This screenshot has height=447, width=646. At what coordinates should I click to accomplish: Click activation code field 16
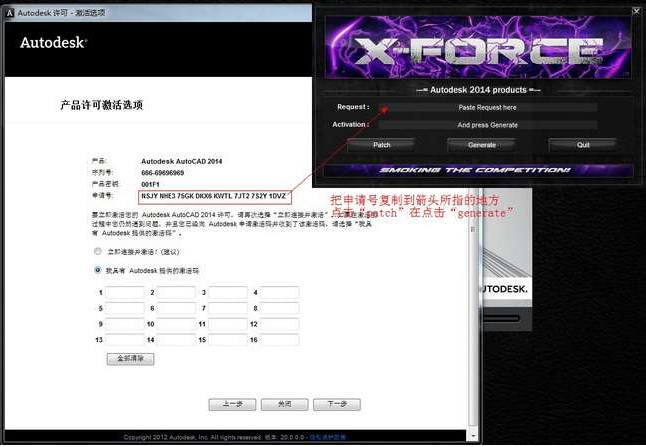tap(279, 340)
